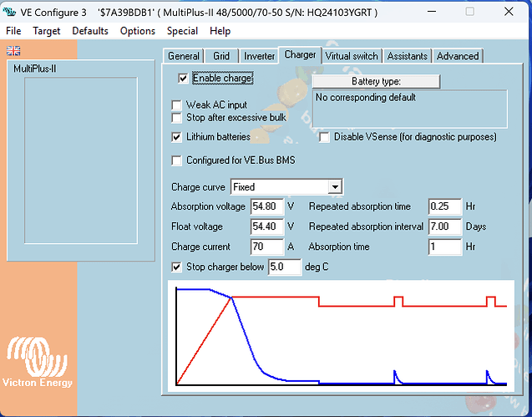Tick Configured for VE.Bus BMS
Viewport: 532px width, 417px height.
(x=176, y=160)
